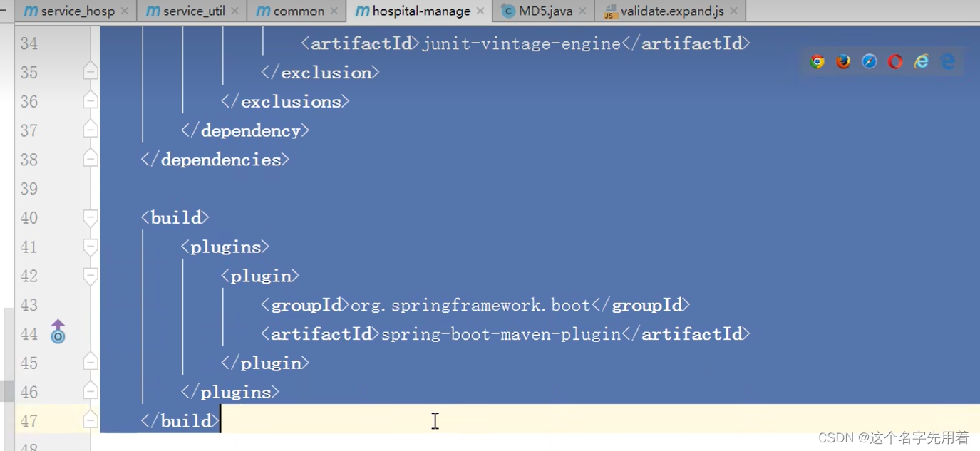
Task: Click the opening <plugins> tag
Action: click(x=225, y=247)
